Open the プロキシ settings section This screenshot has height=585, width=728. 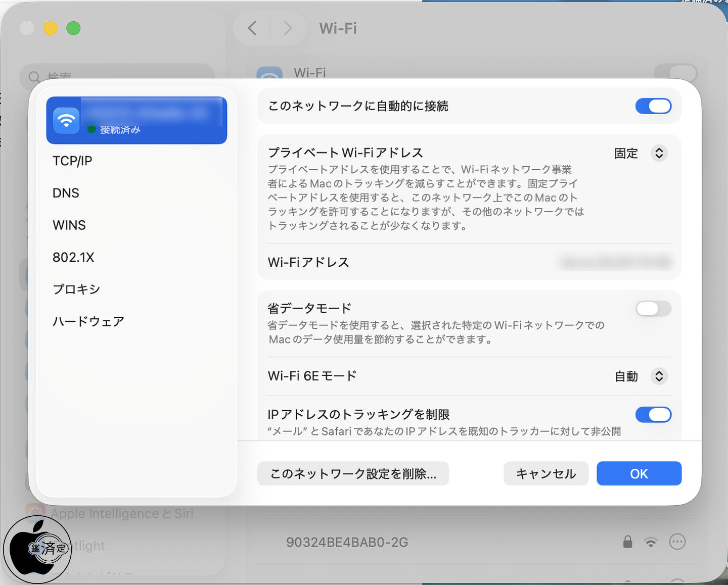tap(76, 289)
